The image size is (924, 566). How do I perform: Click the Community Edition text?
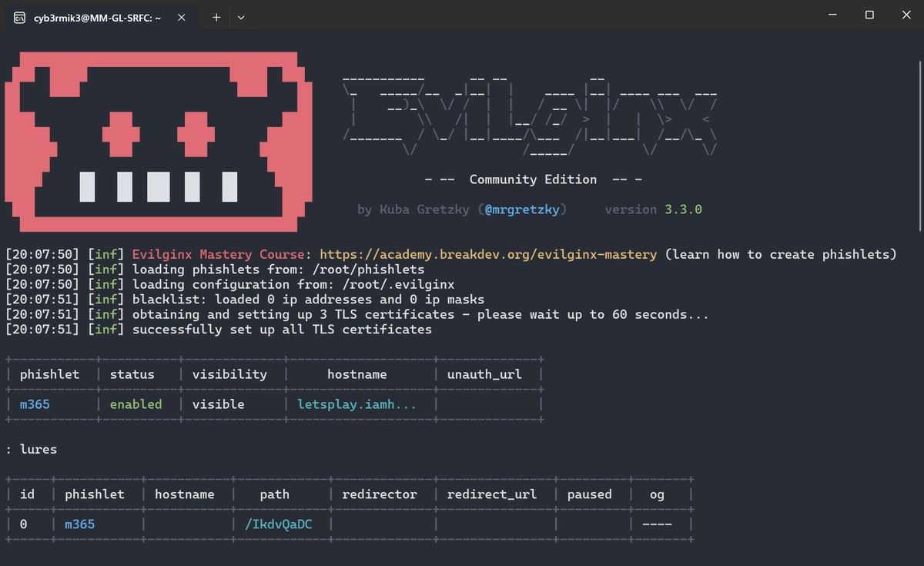coord(533,179)
